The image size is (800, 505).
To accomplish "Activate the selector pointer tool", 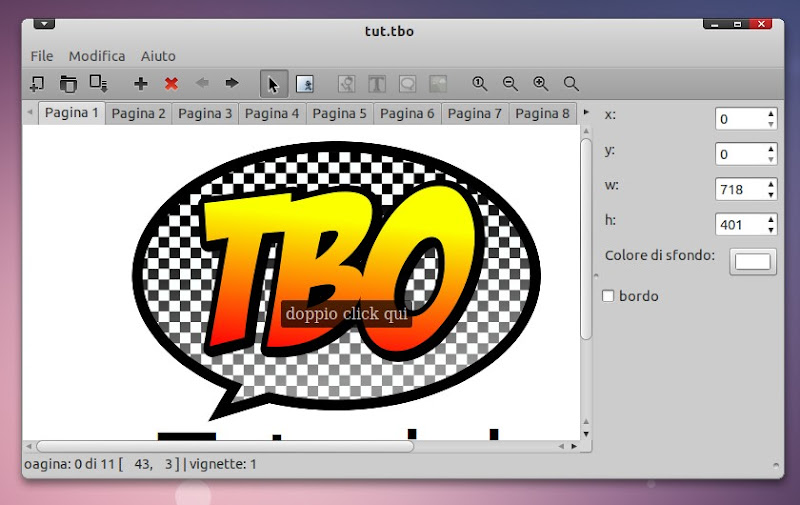I will [x=274, y=84].
